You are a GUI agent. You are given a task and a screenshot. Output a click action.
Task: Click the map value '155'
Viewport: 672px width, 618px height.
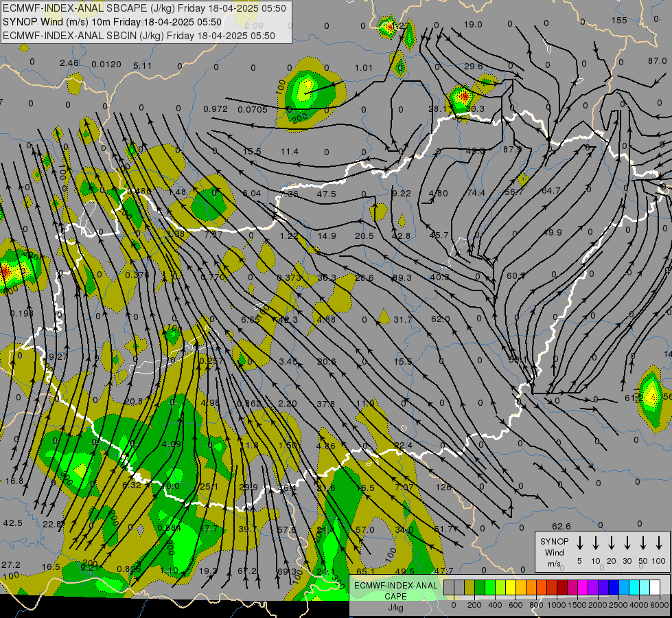[619, 20]
